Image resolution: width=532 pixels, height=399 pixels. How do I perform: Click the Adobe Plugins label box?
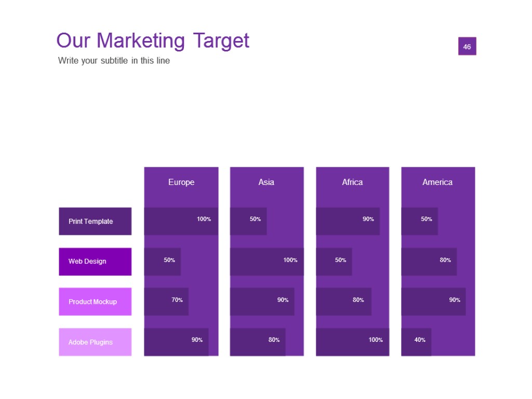point(95,342)
